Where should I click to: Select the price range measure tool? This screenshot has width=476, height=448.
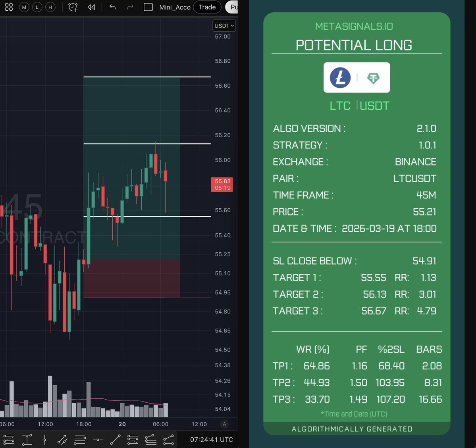pyautogui.click(x=27, y=440)
